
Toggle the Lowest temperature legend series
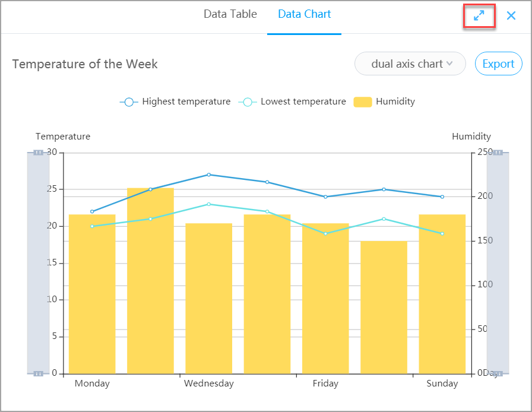[292, 102]
